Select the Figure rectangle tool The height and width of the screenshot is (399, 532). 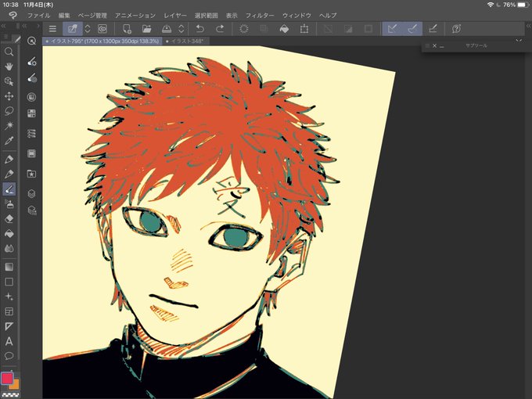9,282
